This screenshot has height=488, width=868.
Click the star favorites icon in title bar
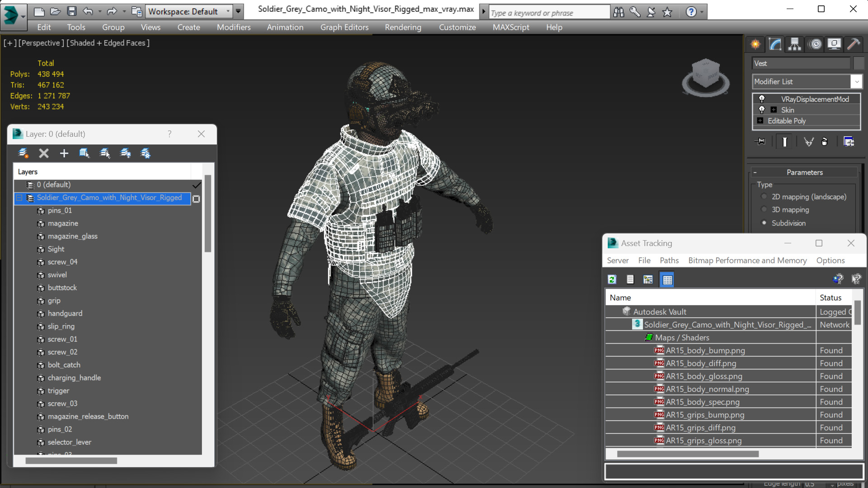tap(667, 12)
